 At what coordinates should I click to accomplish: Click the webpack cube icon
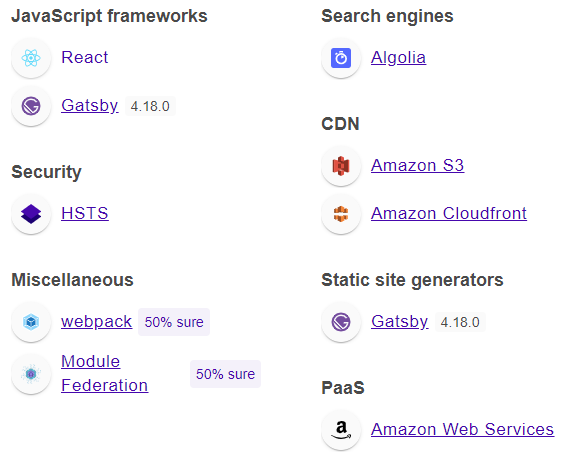click(31, 322)
